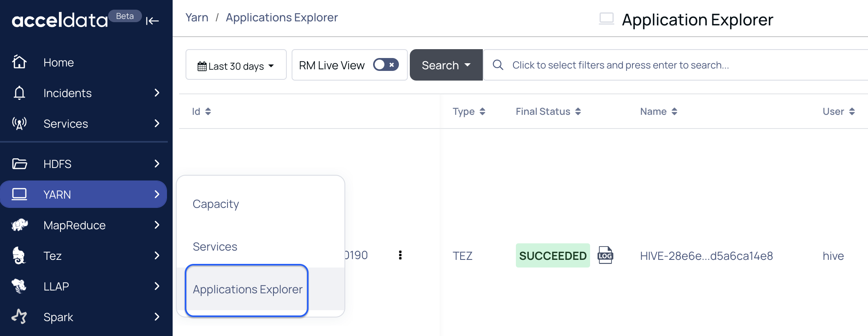
Task: Open the Search dropdown button
Action: pyautogui.click(x=446, y=65)
